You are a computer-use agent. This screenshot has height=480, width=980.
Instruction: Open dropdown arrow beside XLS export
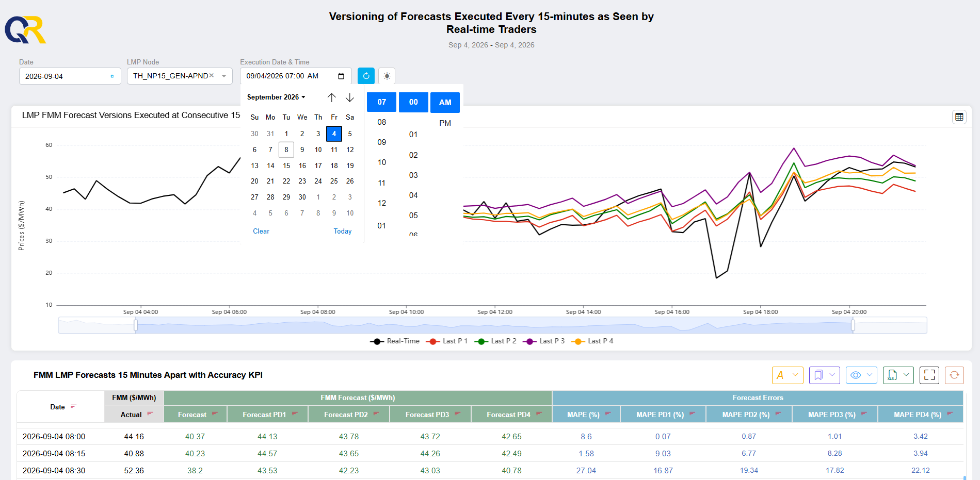pos(906,375)
